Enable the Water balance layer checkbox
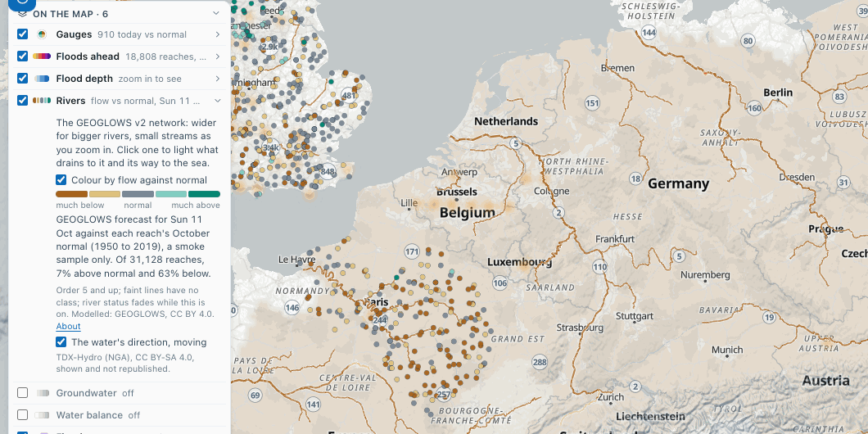Image resolution: width=868 pixels, height=434 pixels. tap(22, 415)
